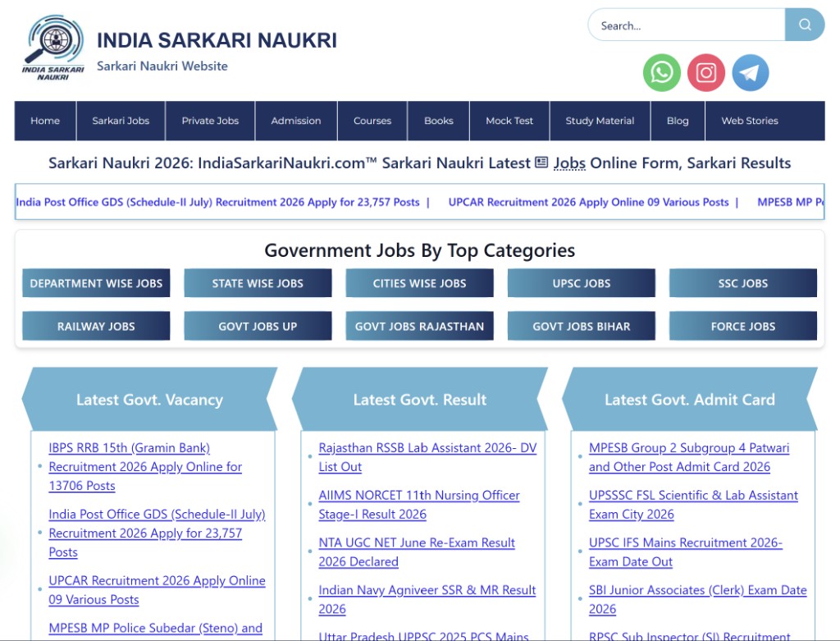Open the Web Stories menu item
Image resolution: width=840 pixels, height=641 pixels.
pyautogui.click(x=750, y=121)
